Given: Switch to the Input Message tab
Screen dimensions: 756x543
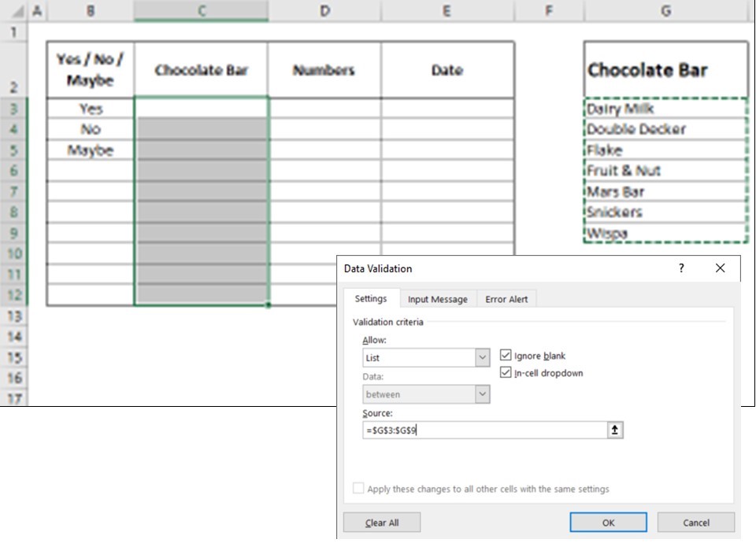Looking at the screenshot, I should (437, 299).
